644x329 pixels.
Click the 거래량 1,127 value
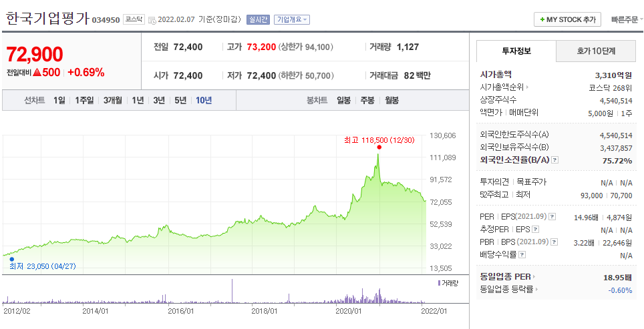pyautogui.click(x=408, y=47)
